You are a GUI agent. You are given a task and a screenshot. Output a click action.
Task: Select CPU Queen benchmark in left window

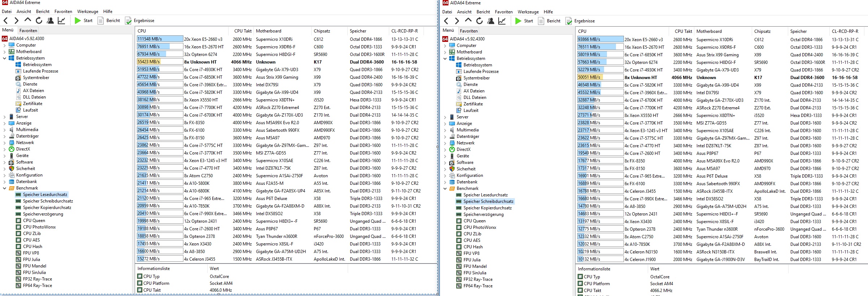pos(34,221)
